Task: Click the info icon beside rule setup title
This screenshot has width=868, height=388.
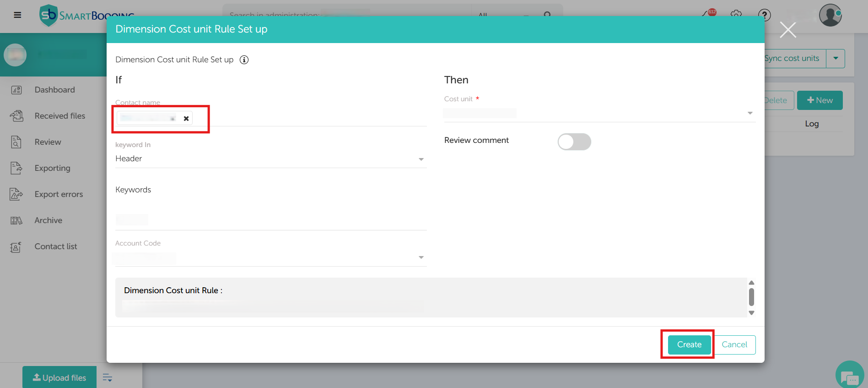Action: click(x=244, y=60)
